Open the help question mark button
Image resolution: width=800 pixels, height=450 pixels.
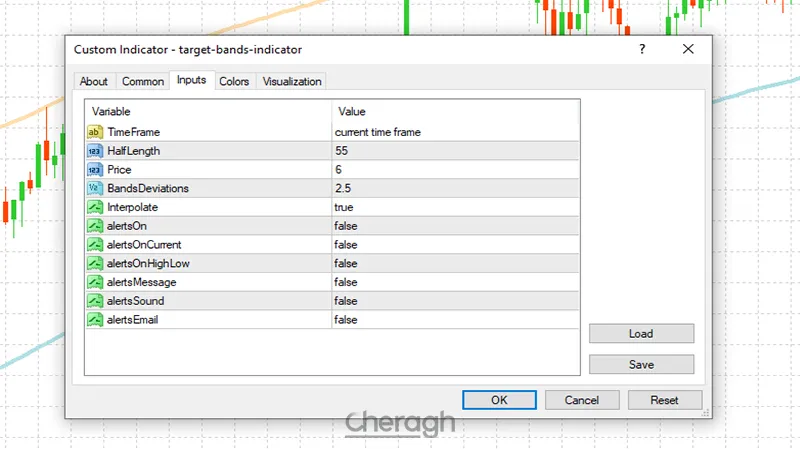point(642,49)
